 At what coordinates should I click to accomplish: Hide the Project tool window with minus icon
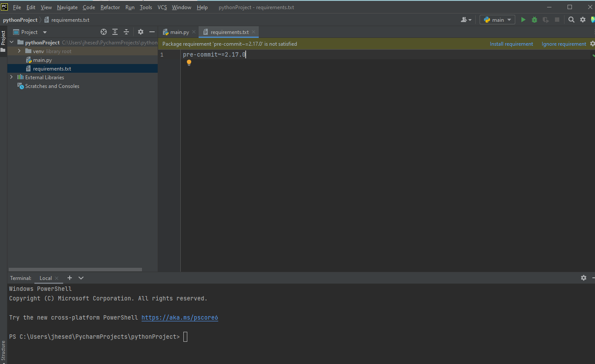(x=152, y=31)
